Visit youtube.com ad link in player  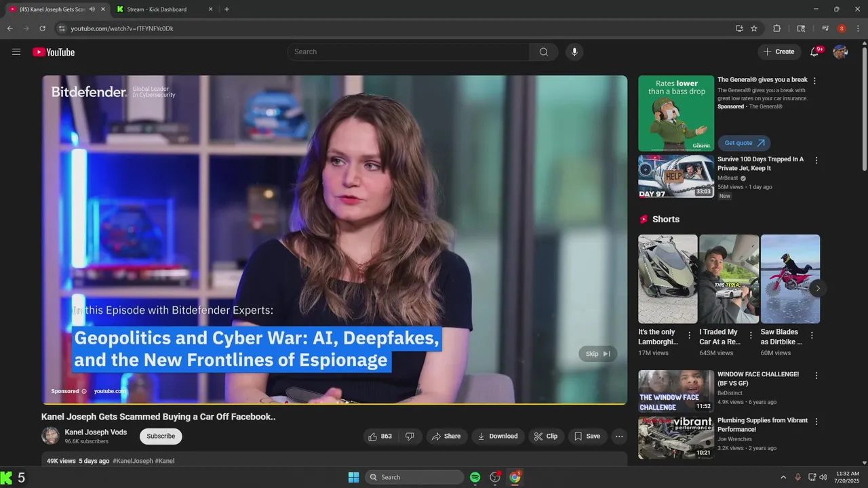[x=110, y=391]
